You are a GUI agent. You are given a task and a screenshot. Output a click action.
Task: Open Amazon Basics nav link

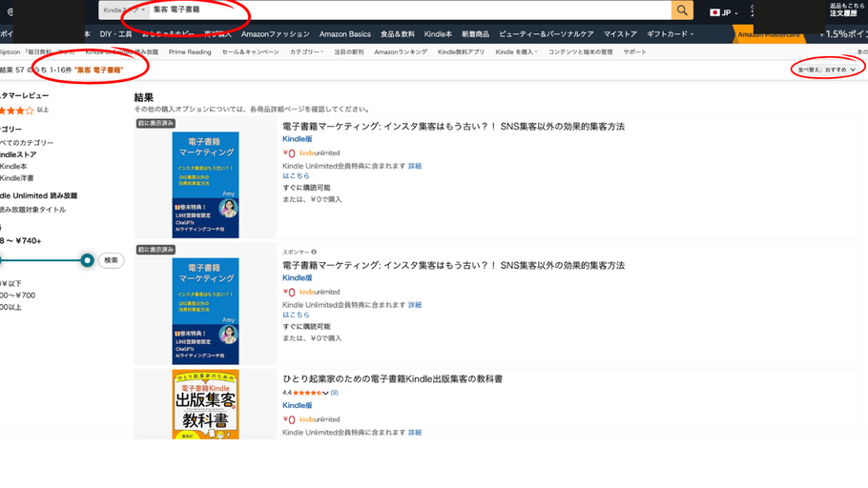345,34
